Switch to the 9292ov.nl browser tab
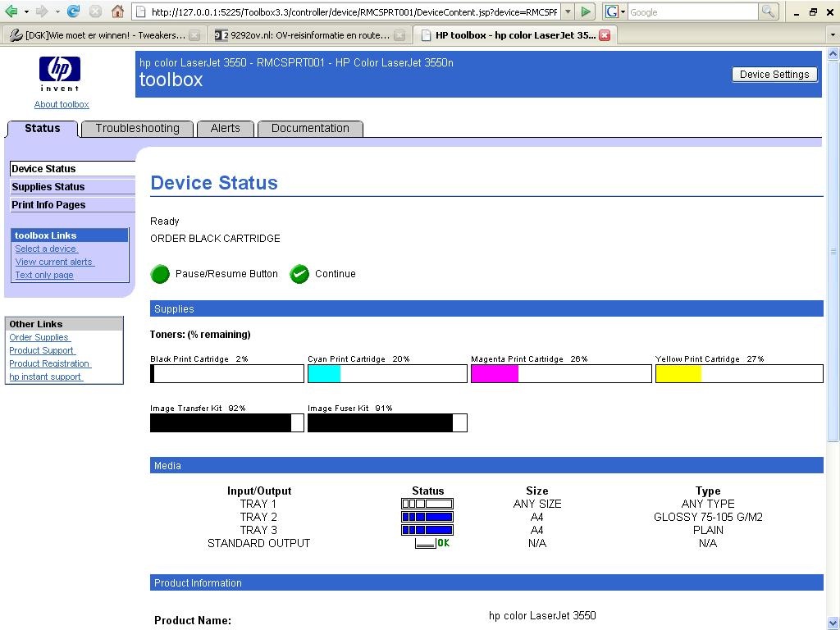 point(308,35)
